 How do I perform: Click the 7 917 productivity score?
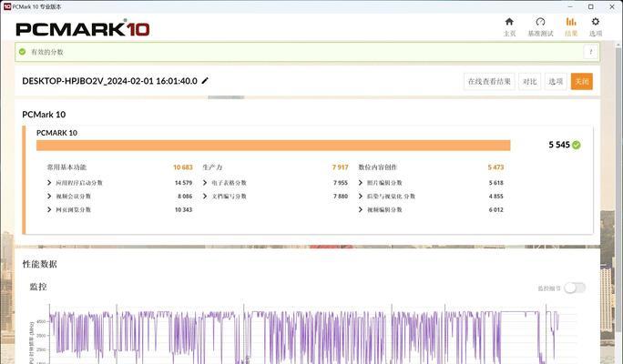tap(340, 167)
